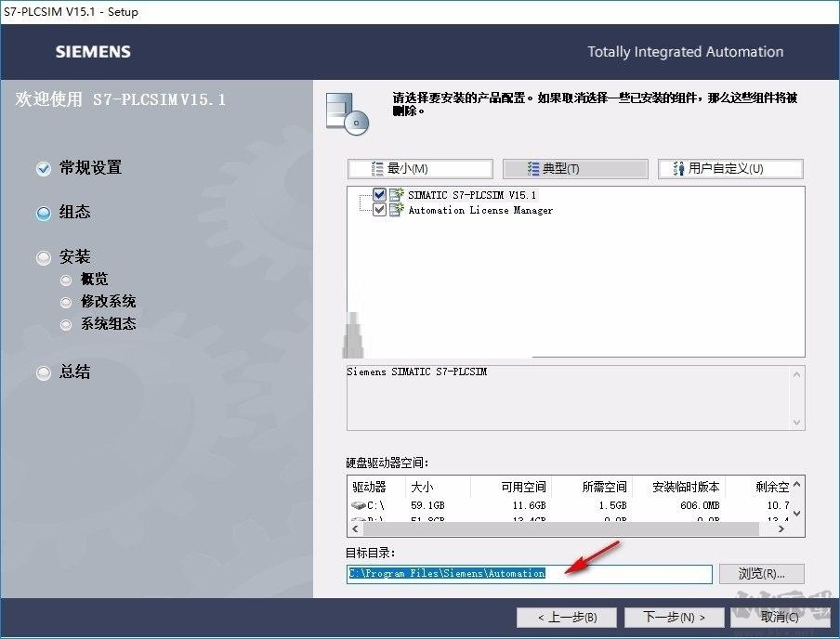Image resolution: width=840 pixels, height=639 pixels.
Task: Uncheck the SIMATIC S7-PLCSIM V15.1 checkbox
Action: [x=379, y=194]
